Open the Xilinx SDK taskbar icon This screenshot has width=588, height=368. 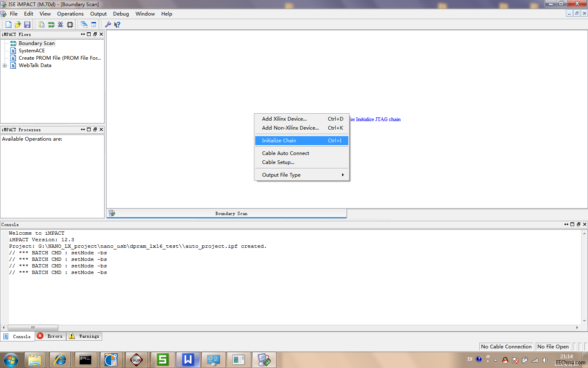136,360
